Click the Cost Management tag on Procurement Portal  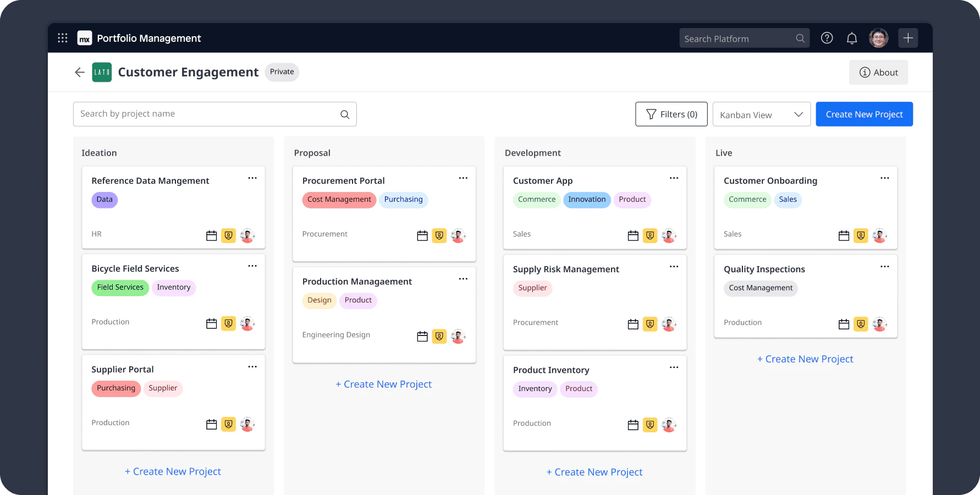tap(339, 200)
